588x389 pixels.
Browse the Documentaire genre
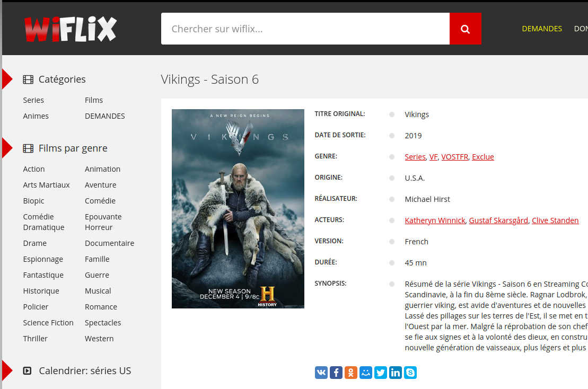(x=110, y=243)
